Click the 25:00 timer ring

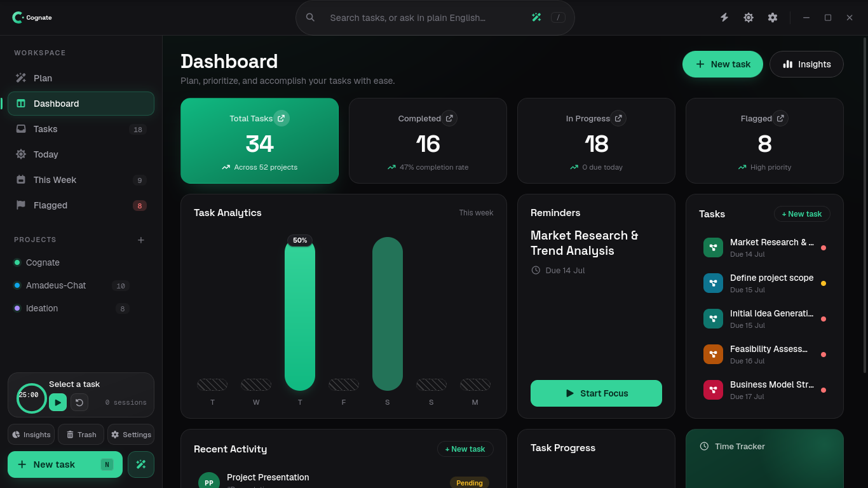(x=31, y=398)
